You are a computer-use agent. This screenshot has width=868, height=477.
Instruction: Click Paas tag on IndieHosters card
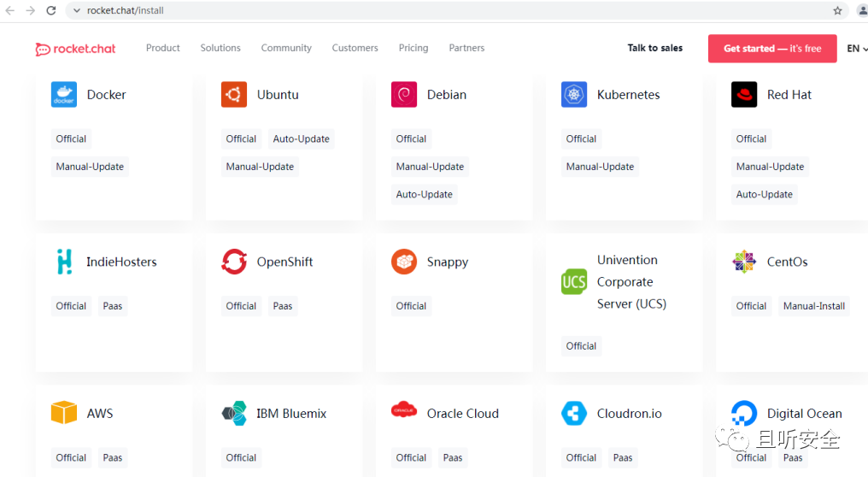coord(113,306)
